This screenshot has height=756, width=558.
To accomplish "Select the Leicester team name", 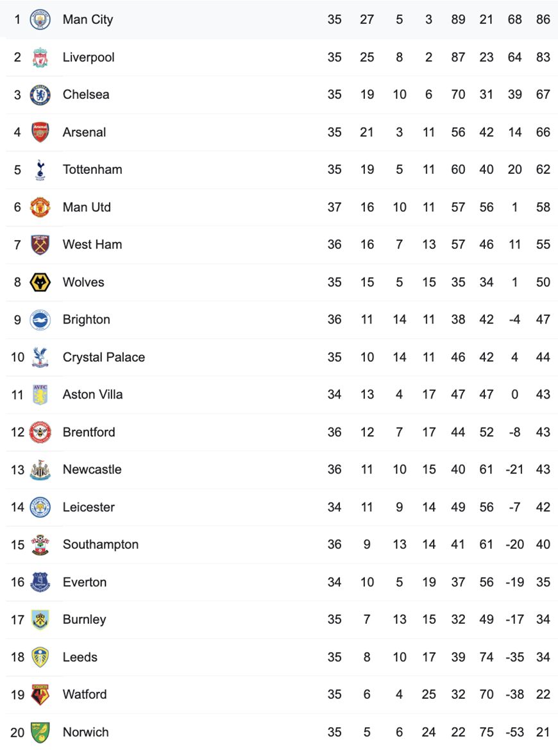I will coord(89,507).
